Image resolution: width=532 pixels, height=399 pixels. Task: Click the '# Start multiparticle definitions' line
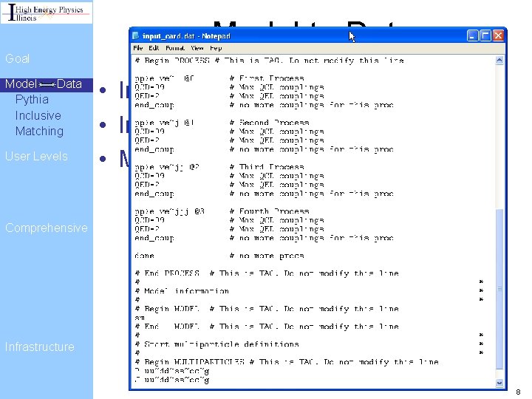[x=216, y=344]
